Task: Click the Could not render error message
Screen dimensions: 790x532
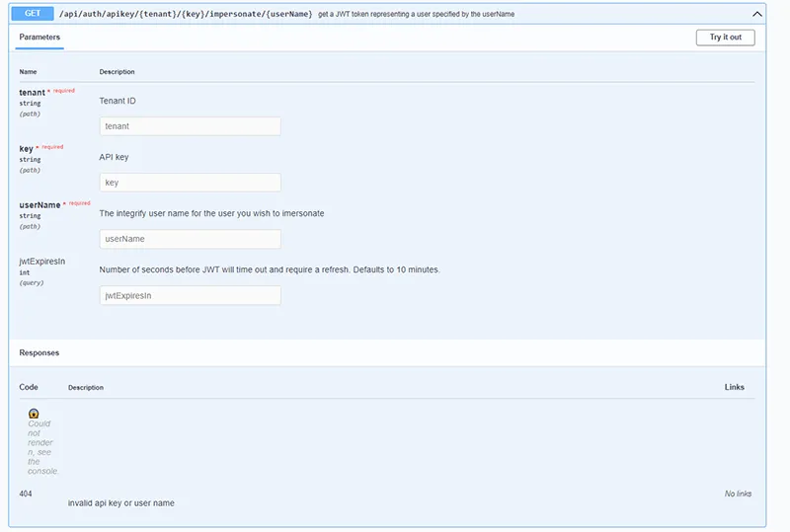Action: (41, 446)
